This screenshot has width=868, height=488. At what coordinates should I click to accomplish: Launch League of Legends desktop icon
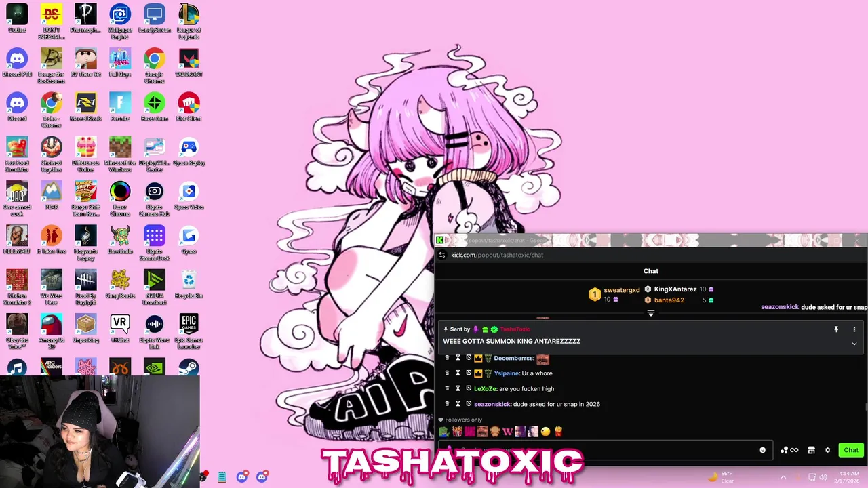click(189, 21)
